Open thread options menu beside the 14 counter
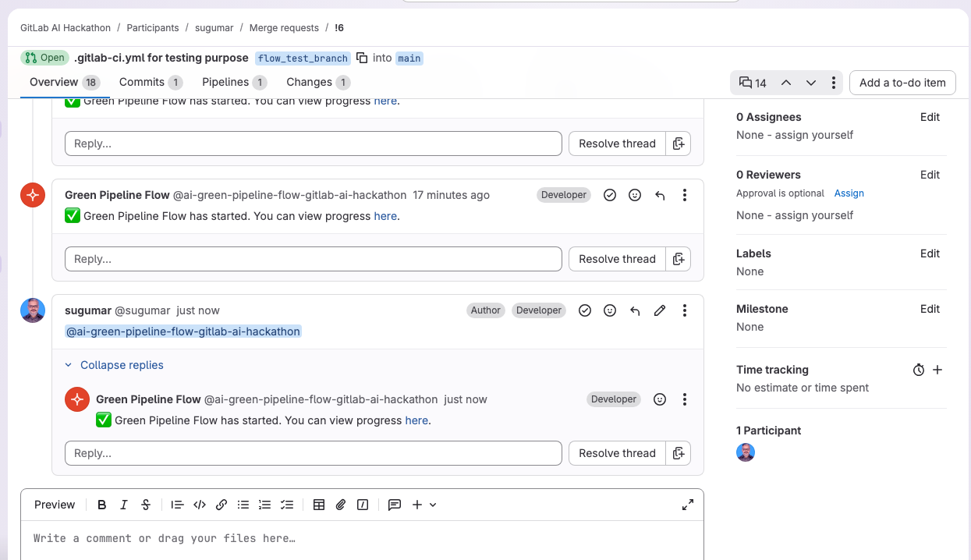The height and width of the screenshot is (560, 971). 834,83
